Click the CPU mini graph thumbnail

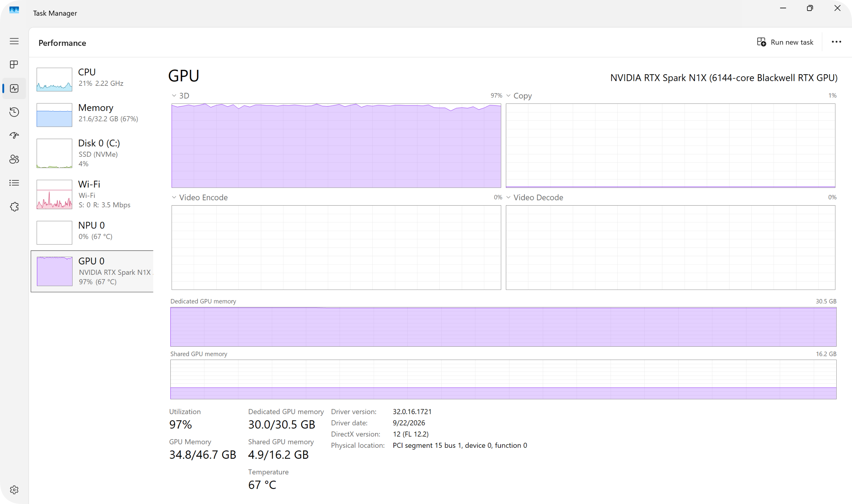click(54, 80)
